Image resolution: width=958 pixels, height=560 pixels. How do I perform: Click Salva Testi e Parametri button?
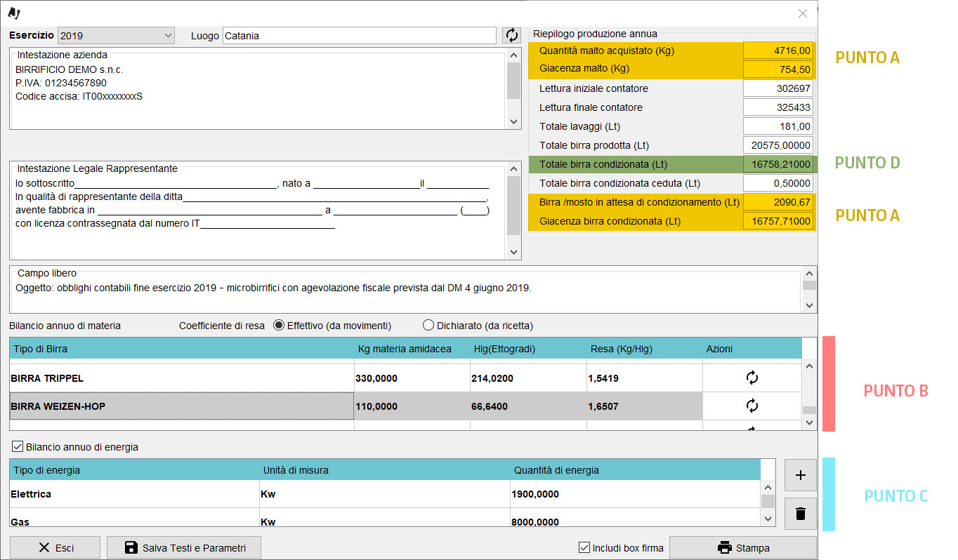tap(184, 548)
